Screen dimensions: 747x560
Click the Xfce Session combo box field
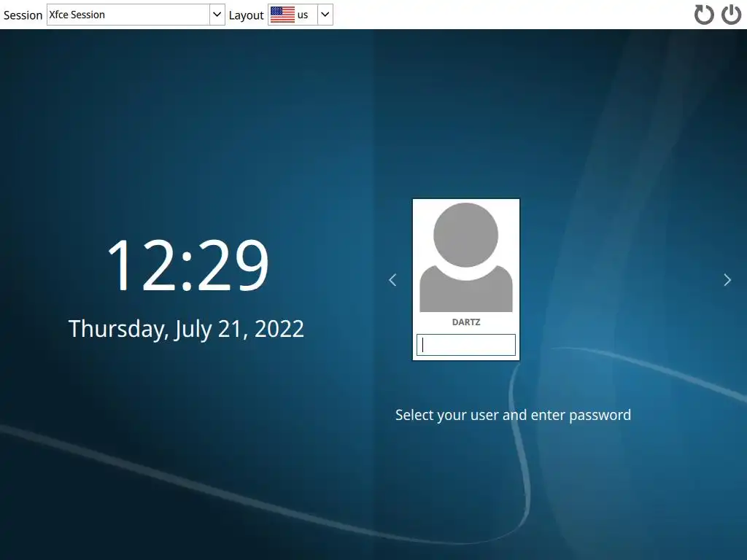136,15
